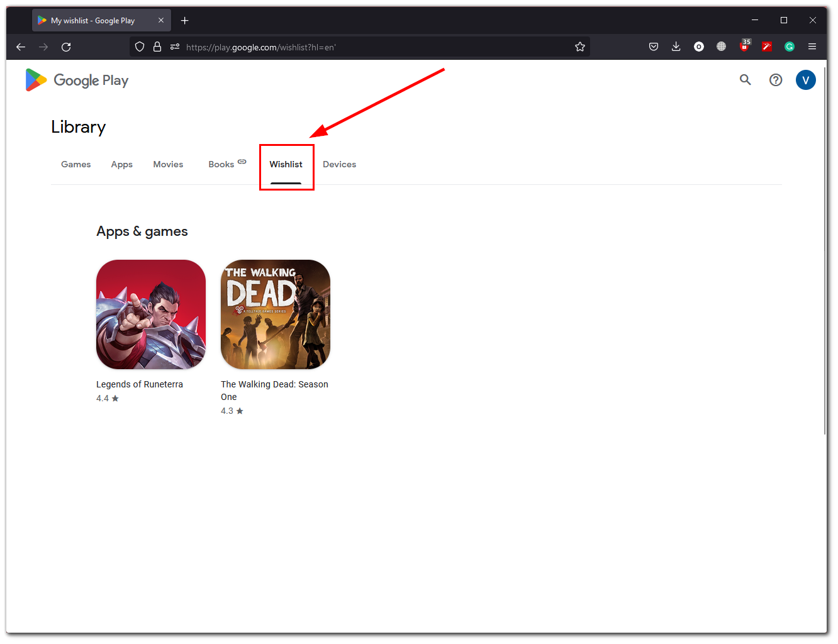Open the browser downloads arrow icon
This screenshot has height=644, width=838.
pyautogui.click(x=676, y=47)
